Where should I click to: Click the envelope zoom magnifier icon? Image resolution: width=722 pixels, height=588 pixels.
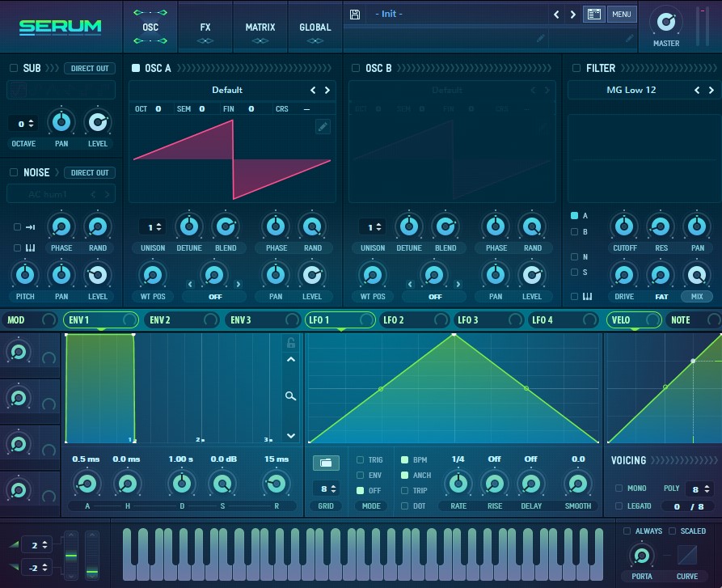[x=290, y=396]
